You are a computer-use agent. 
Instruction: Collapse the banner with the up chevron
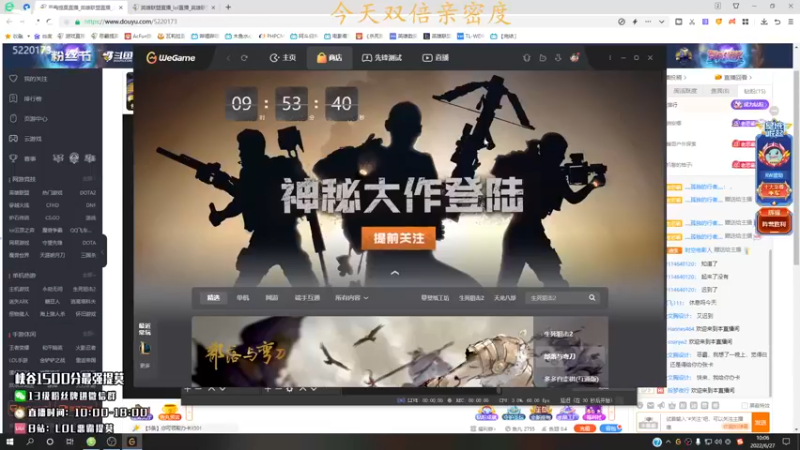pos(394,273)
